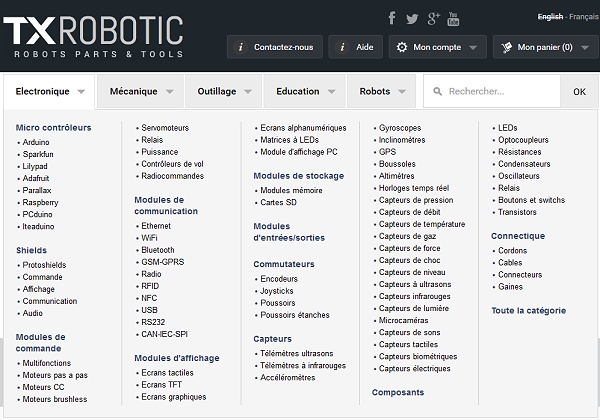Screen dimensions: 600x420
Task: Open the Composants category heading
Action: 398,392
